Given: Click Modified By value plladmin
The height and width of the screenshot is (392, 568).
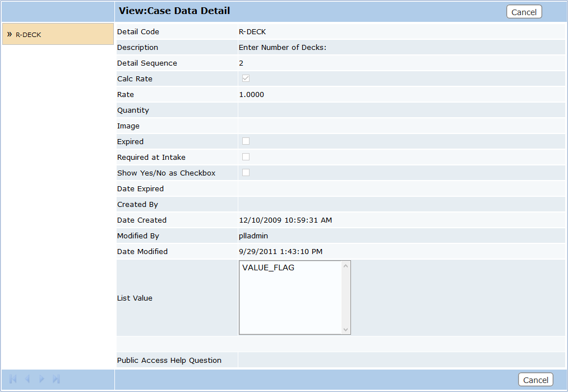Looking at the screenshot, I should 253,236.
